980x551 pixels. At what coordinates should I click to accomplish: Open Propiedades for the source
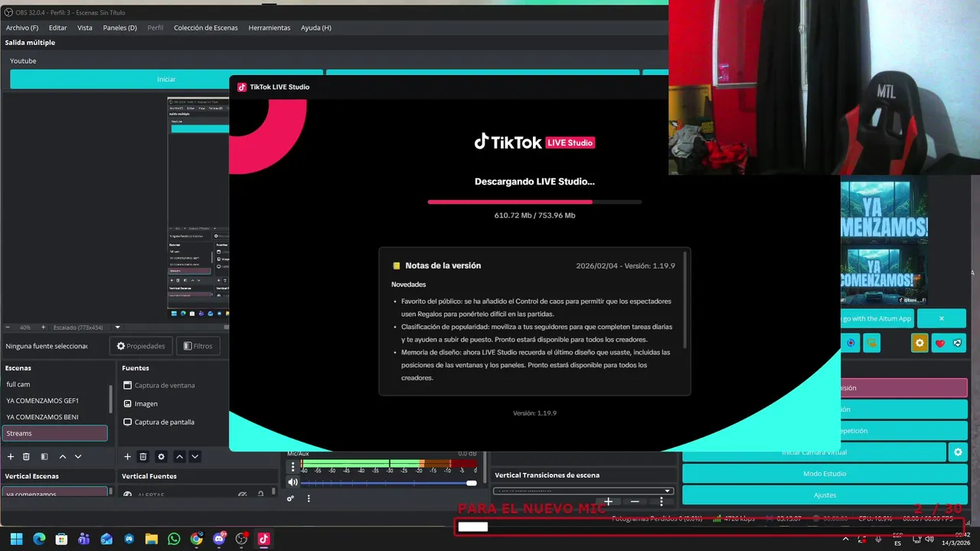[141, 346]
